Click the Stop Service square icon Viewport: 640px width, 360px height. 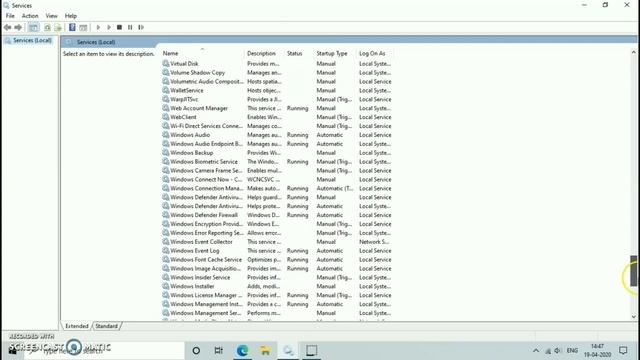pyautogui.click(x=119, y=27)
